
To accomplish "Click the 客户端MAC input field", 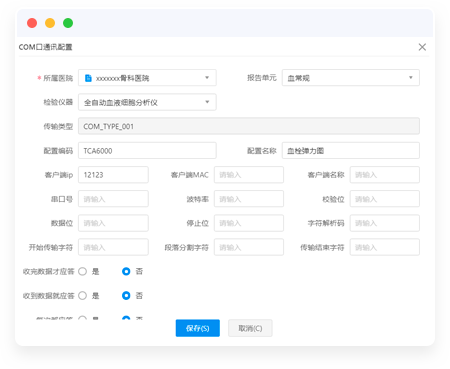I will (249, 175).
